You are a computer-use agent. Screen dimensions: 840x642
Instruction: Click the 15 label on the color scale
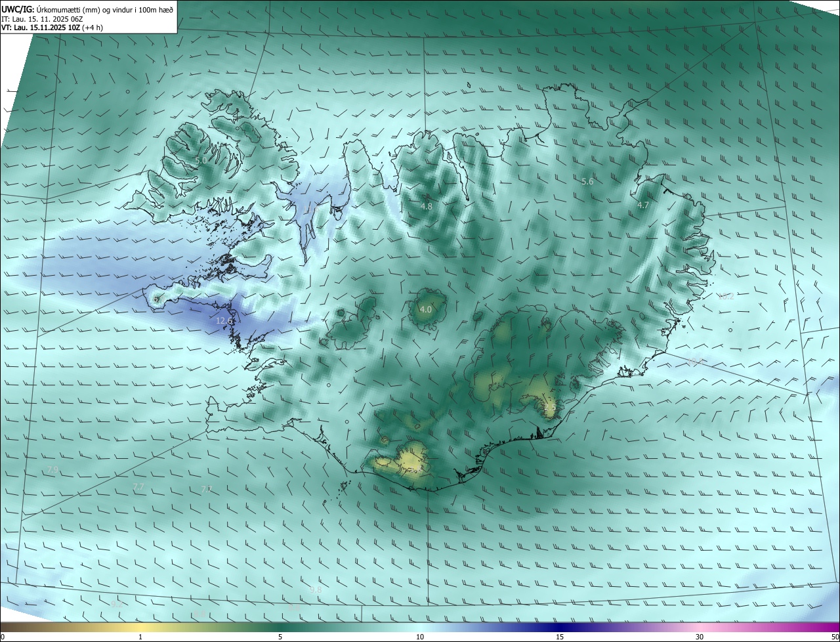click(560, 637)
